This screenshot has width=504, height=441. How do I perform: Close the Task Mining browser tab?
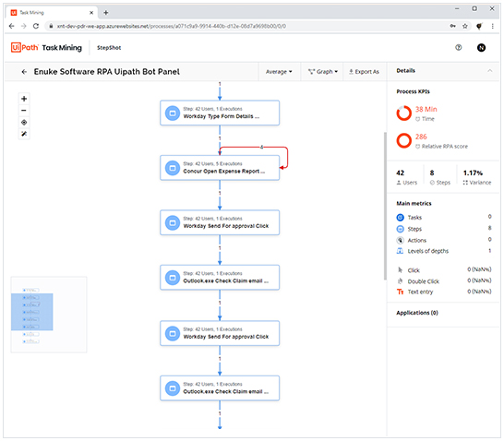(91, 13)
